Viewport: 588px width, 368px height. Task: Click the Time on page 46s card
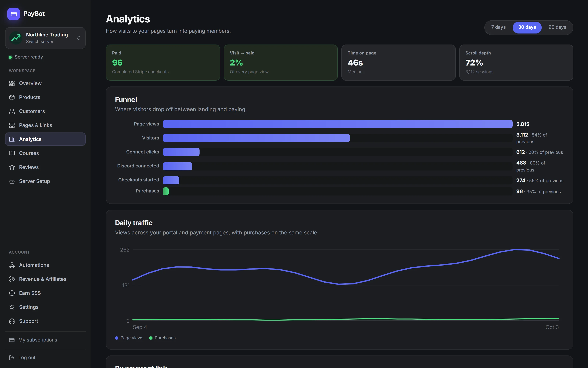399,63
